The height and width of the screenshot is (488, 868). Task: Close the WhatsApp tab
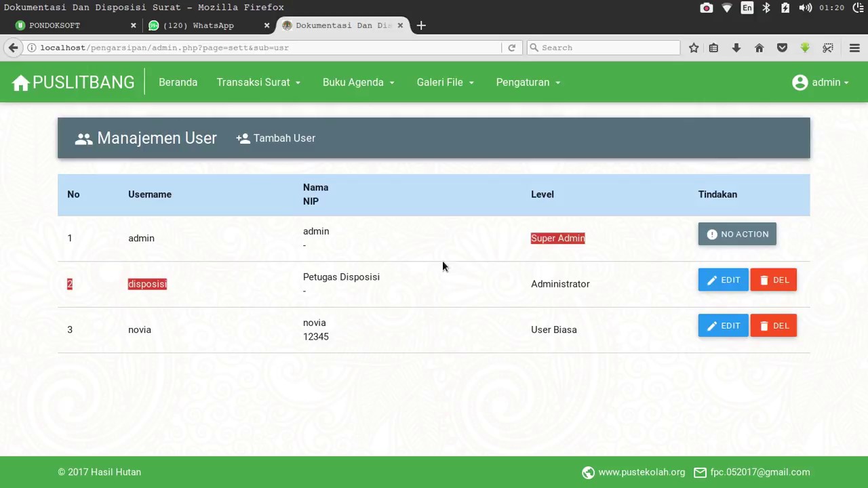pos(267,26)
